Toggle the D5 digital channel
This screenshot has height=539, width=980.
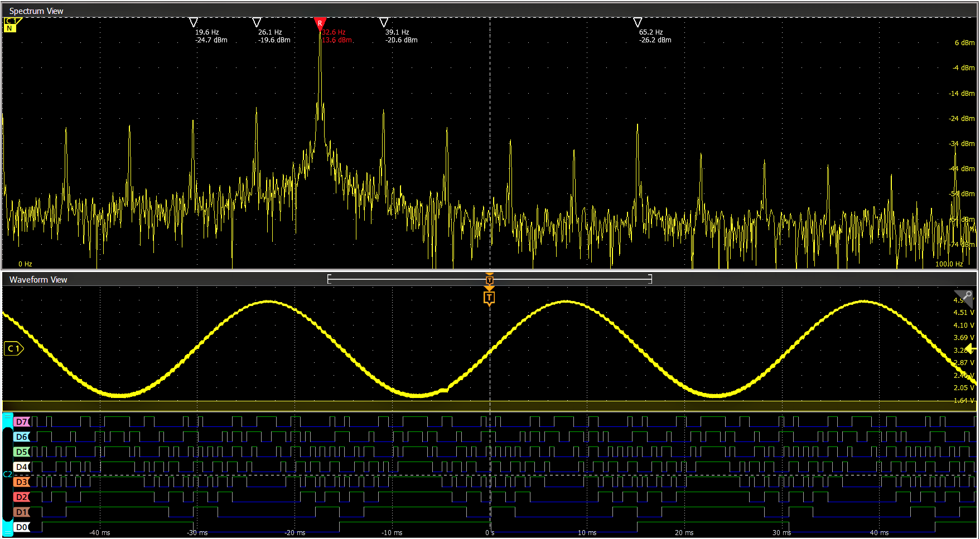22,452
